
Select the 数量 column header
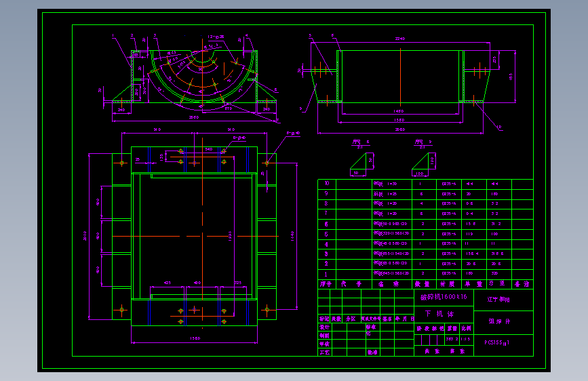(422, 284)
